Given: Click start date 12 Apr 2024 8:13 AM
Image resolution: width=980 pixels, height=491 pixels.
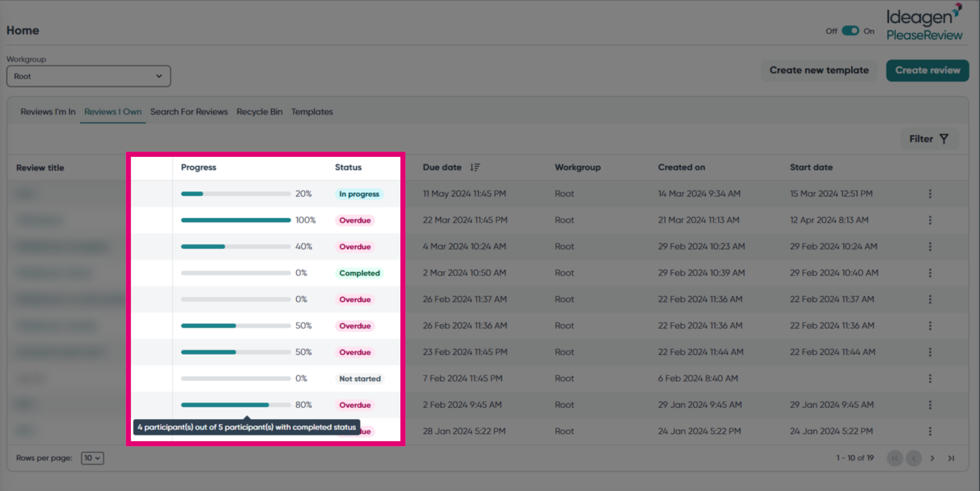Looking at the screenshot, I should [829, 220].
